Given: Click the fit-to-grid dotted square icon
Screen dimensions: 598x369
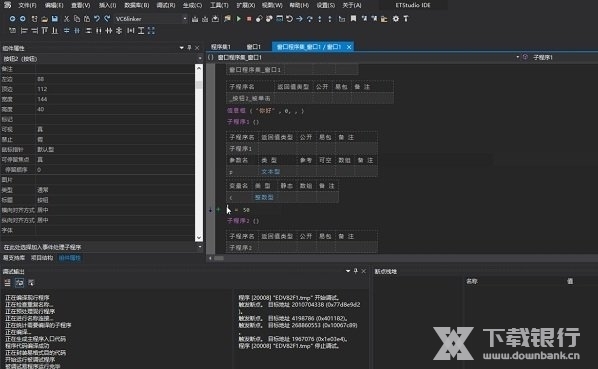Looking at the screenshot, I should [x=151, y=30].
